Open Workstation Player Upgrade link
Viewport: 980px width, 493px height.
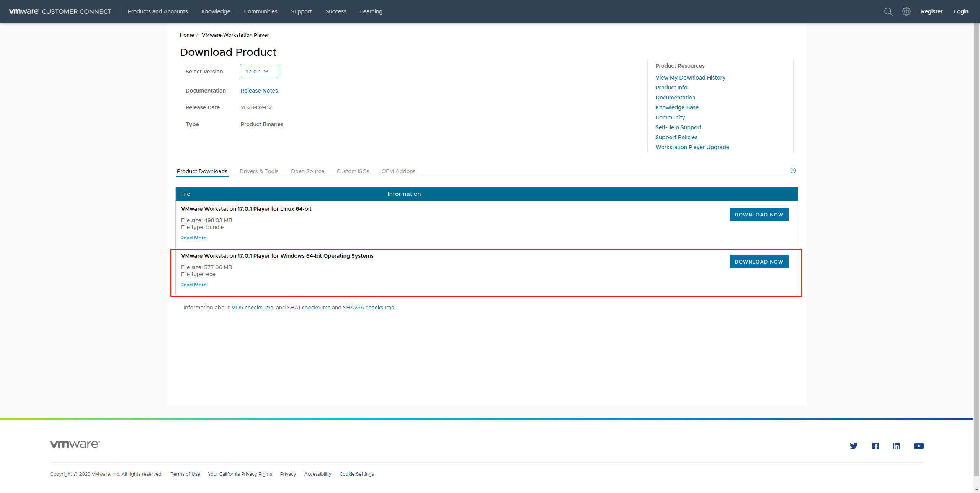(x=692, y=147)
